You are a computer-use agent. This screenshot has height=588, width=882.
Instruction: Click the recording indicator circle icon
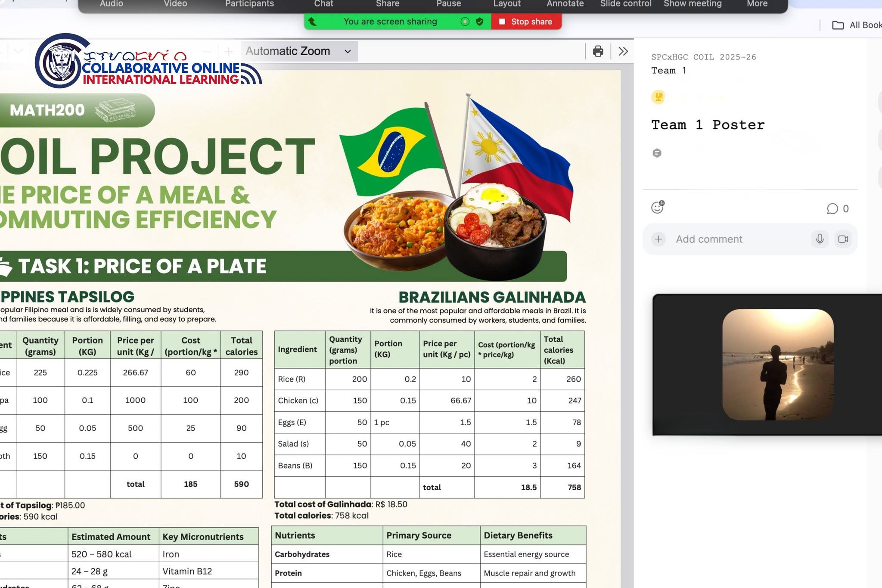pos(465,22)
